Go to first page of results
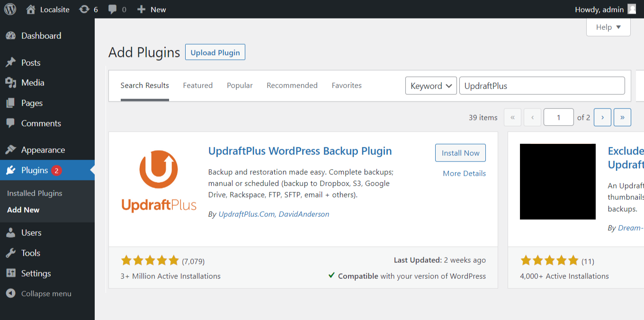 (512, 117)
